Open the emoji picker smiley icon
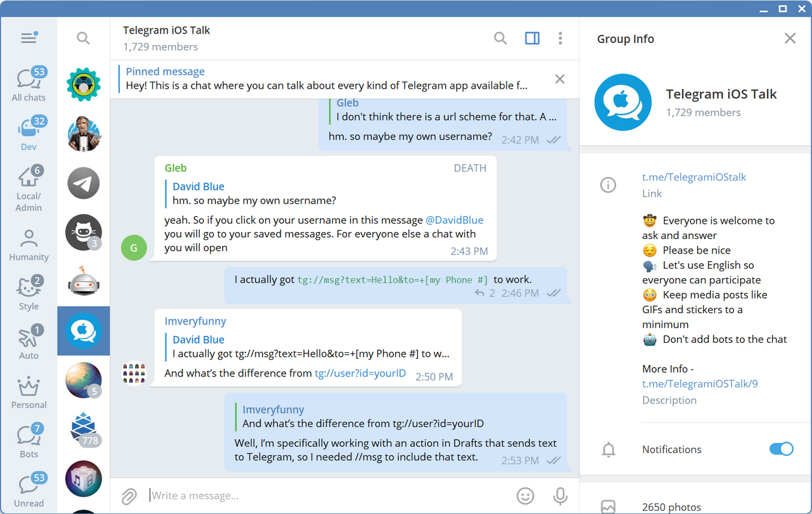812x514 pixels. [x=525, y=496]
